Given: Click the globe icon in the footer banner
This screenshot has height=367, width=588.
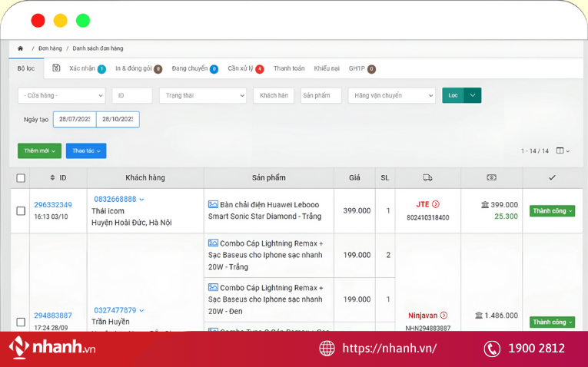Looking at the screenshot, I should coord(327,349).
